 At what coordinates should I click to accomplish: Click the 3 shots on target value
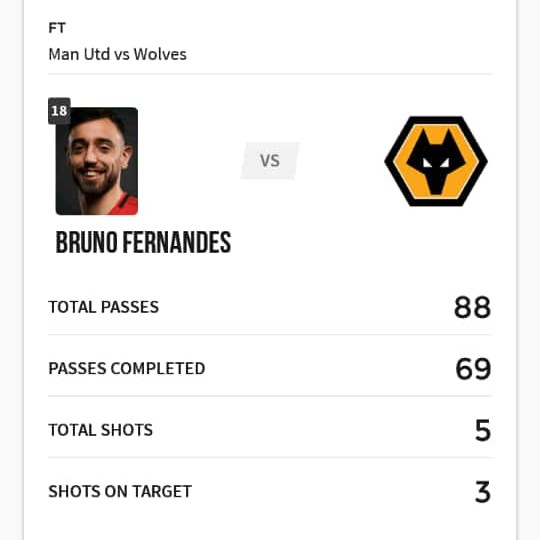pos(482,492)
